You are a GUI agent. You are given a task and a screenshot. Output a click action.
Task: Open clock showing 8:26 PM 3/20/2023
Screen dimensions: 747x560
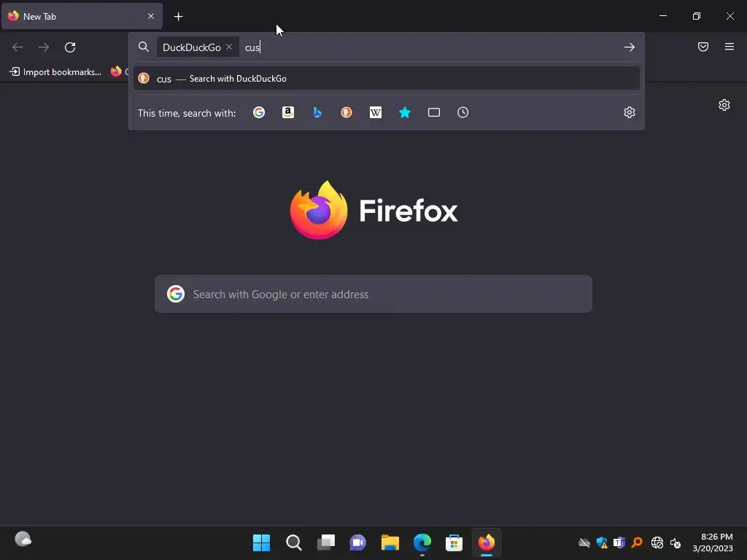click(713, 542)
